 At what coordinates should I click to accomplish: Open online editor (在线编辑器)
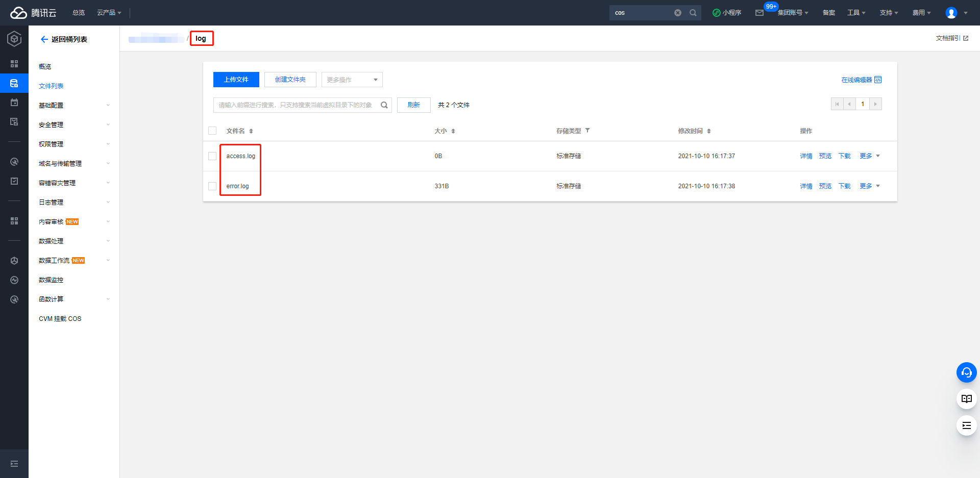point(861,80)
